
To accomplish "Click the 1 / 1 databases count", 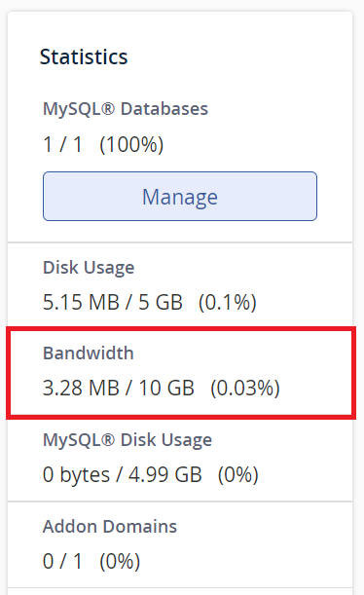I will 62,144.
